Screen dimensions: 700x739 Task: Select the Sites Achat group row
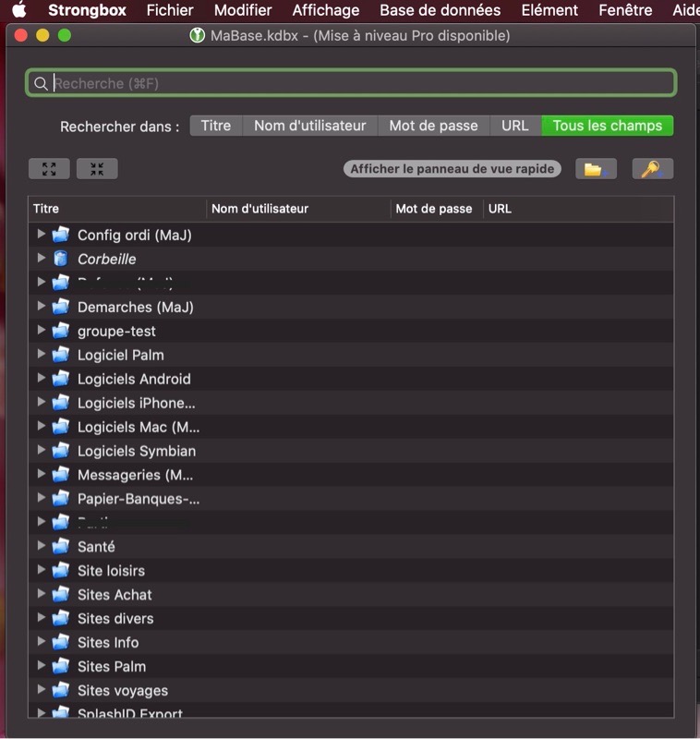pos(115,595)
